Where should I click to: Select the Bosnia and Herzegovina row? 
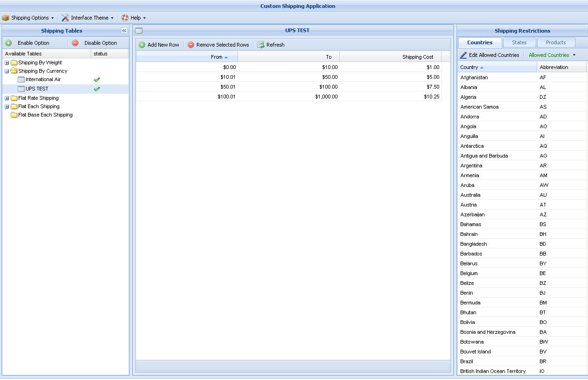coord(522,332)
